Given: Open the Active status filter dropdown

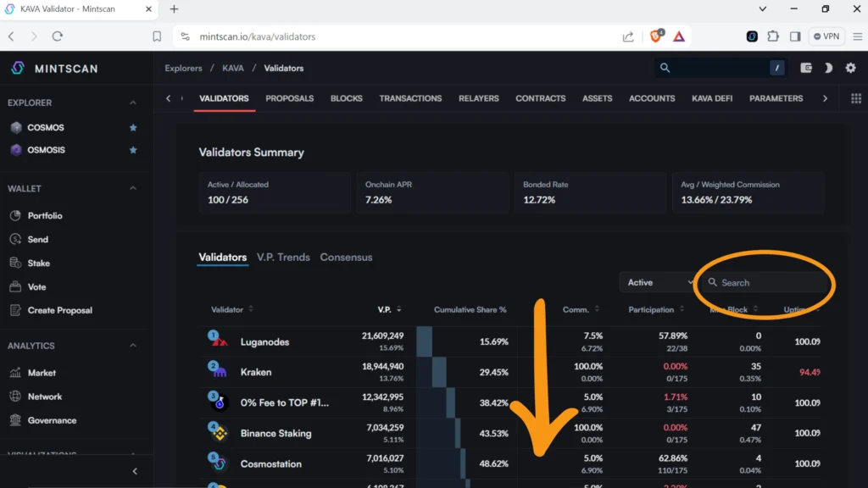Looking at the screenshot, I should [658, 283].
